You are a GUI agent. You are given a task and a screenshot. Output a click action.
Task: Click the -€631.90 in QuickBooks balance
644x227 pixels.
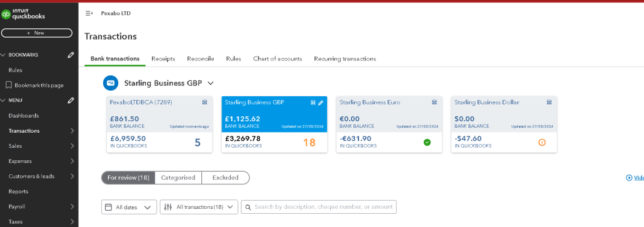(x=355, y=139)
